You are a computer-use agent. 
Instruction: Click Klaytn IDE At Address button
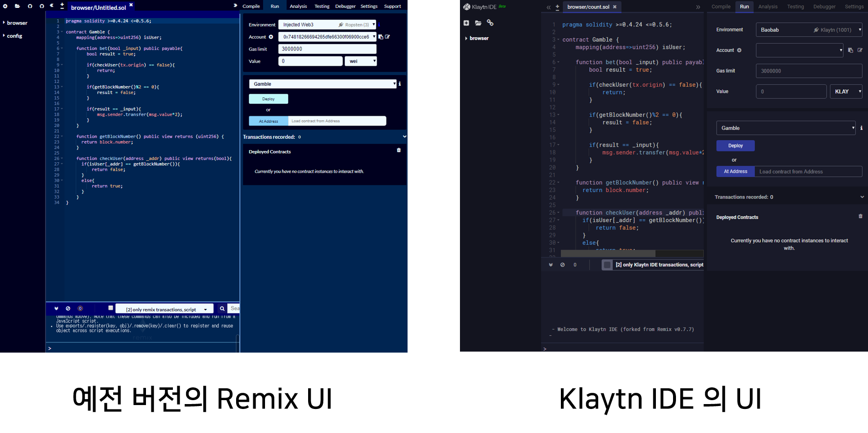point(736,172)
